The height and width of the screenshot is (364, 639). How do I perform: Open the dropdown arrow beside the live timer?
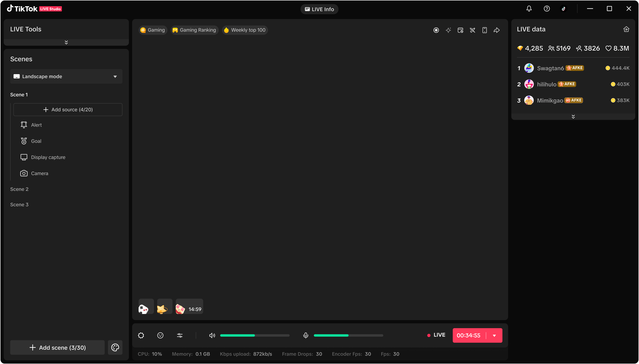pyautogui.click(x=494, y=336)
